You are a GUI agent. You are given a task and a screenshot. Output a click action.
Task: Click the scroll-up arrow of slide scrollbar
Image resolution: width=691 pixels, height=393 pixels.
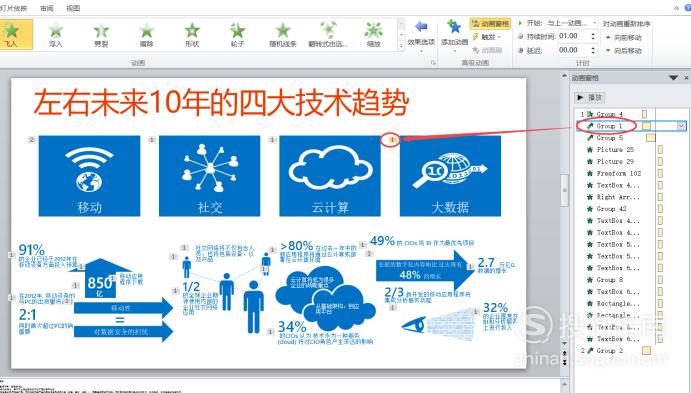[x=565, y=77]
